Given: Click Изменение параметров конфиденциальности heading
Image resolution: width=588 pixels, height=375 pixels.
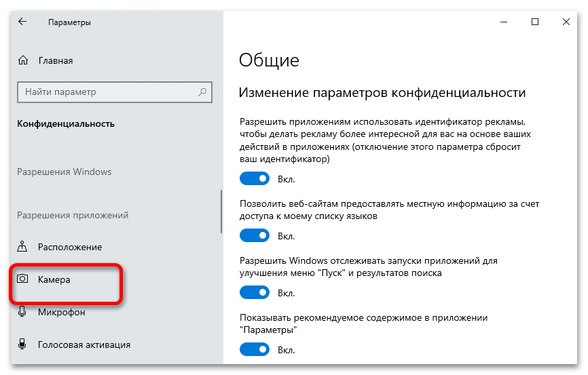Looking at the screenshot, I should [382, 93].
